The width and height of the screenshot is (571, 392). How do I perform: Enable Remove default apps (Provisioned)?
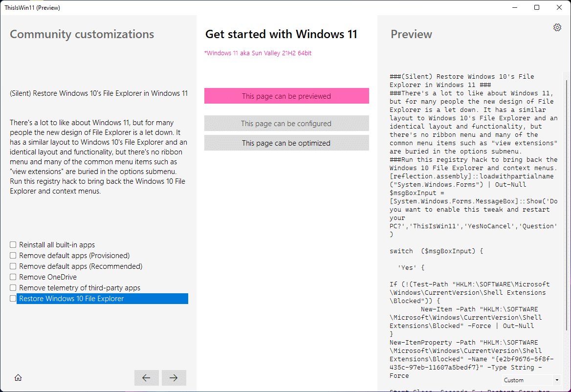point(12,255)
